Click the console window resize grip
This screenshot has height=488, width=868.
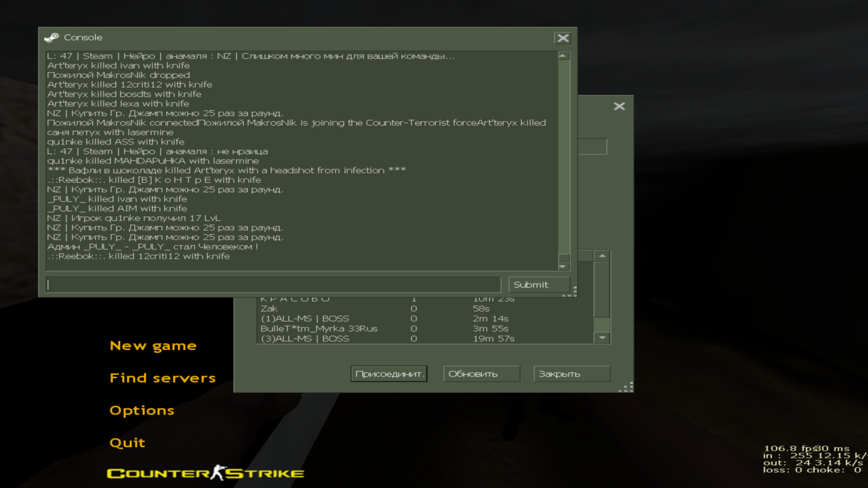point(572,292)
